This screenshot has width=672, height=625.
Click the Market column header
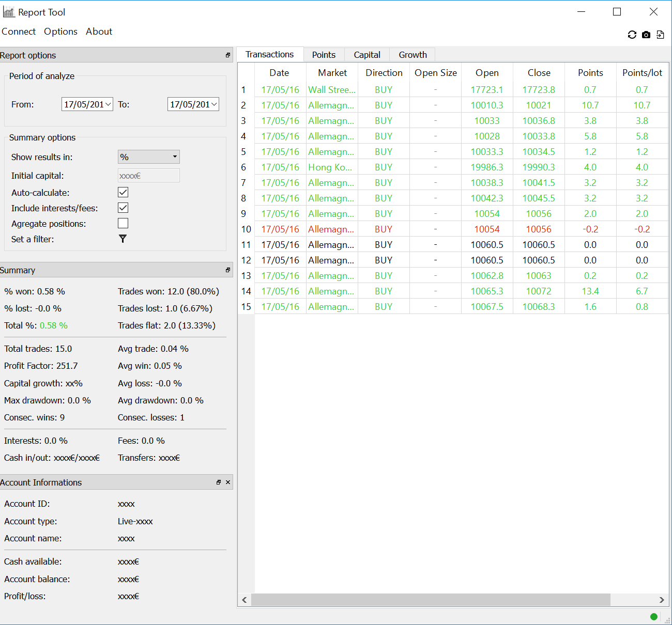pos(332,73)
